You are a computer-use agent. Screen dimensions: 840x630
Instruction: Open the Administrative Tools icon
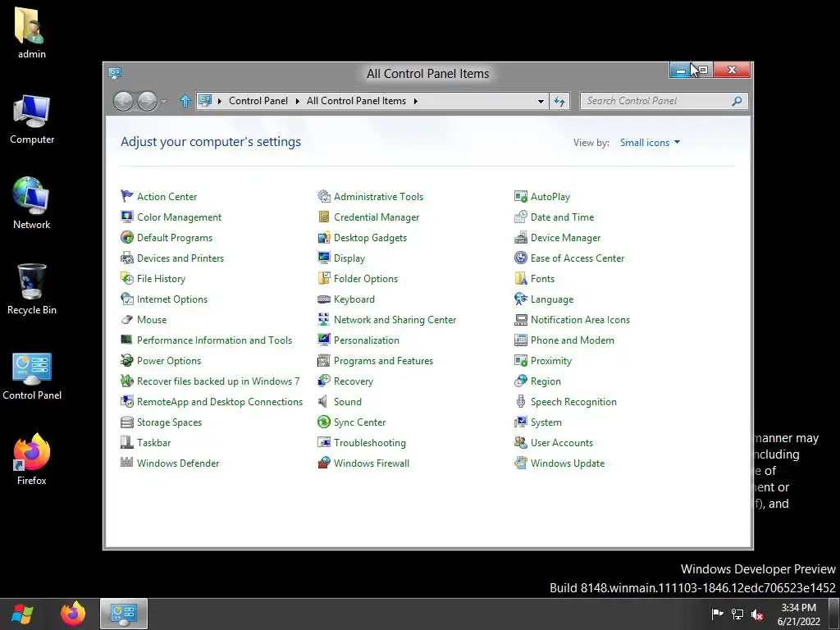tap(323, 197)
